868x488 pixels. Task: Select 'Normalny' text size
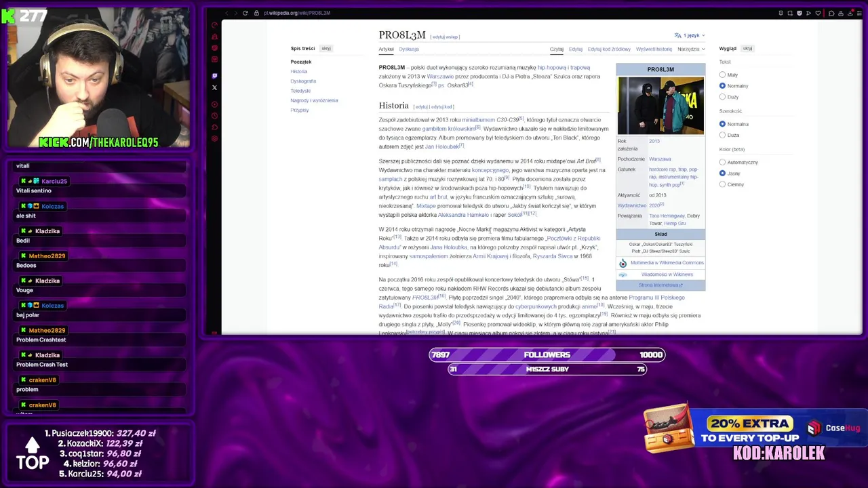pos(722,85)
